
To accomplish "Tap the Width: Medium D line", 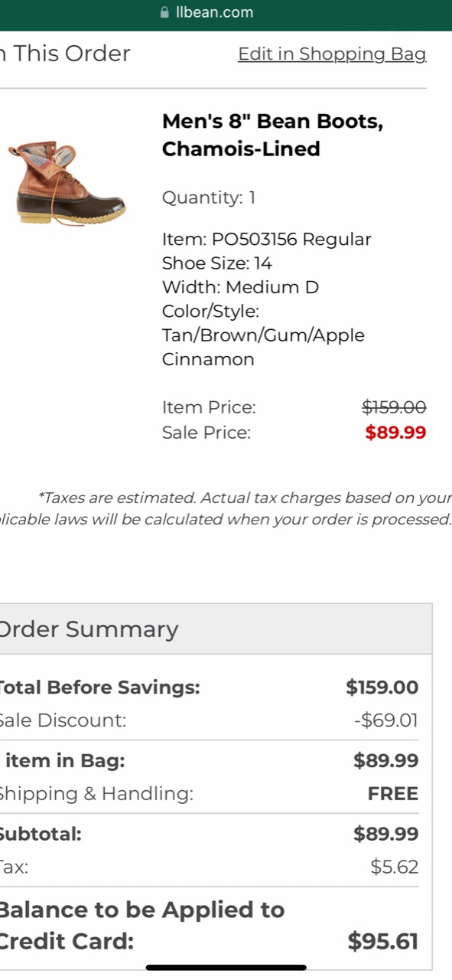I will (x=240, y=287).
